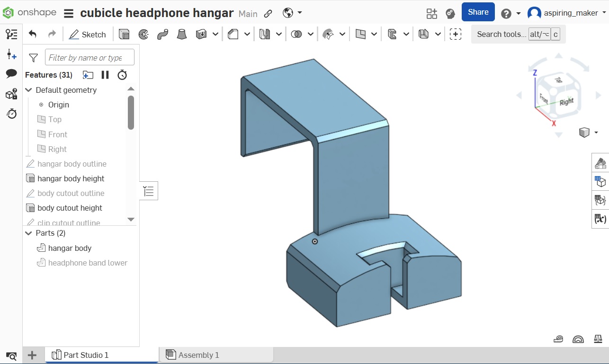
Task: Add a folder to the feature list
Action: tap(88, 75)
